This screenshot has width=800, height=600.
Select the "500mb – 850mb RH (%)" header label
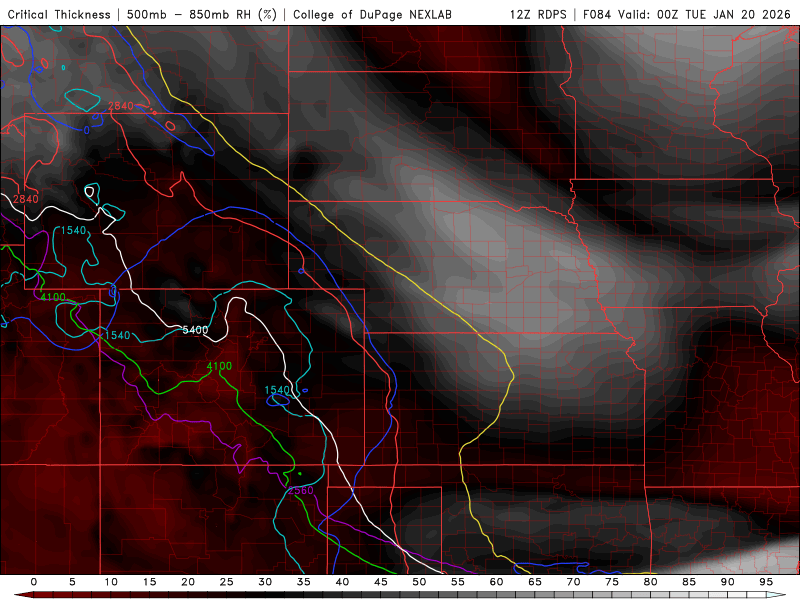click(x=202, y=14)
